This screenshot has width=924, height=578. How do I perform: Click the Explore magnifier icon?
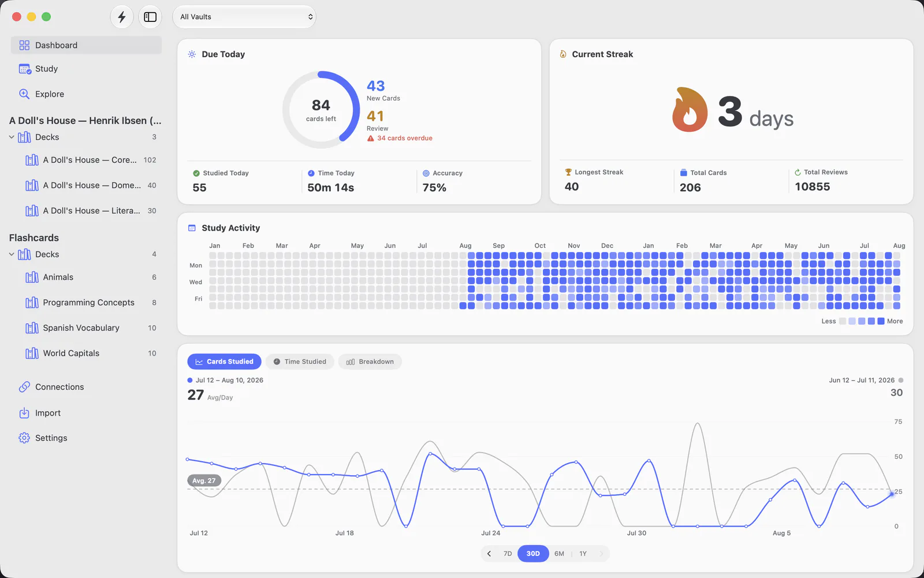click(24, 94)
